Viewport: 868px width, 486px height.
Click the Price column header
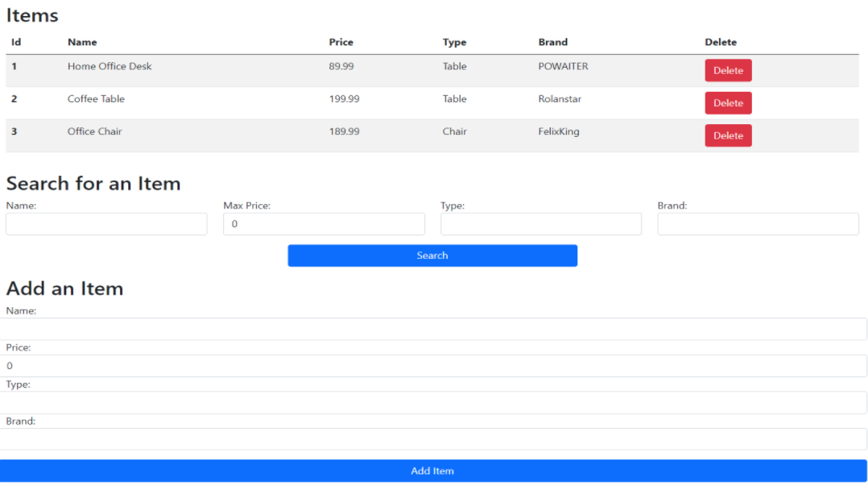(341, 42)
